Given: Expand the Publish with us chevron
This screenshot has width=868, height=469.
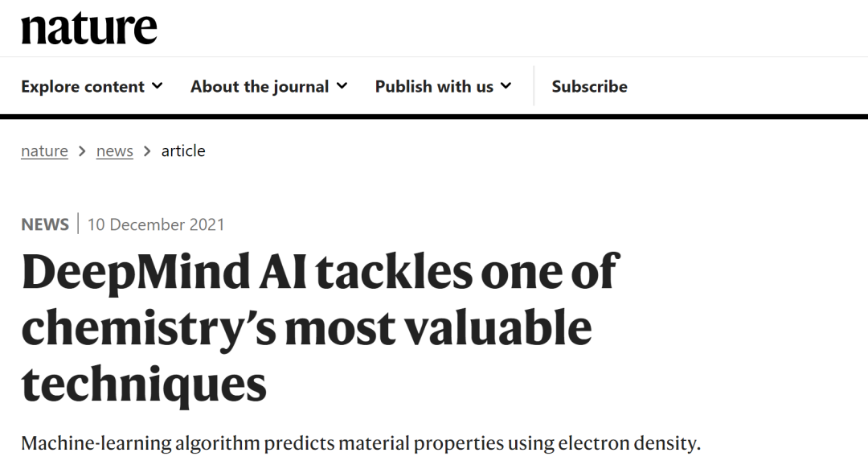Looking at the screenshot, I should [x=506, y=86].
